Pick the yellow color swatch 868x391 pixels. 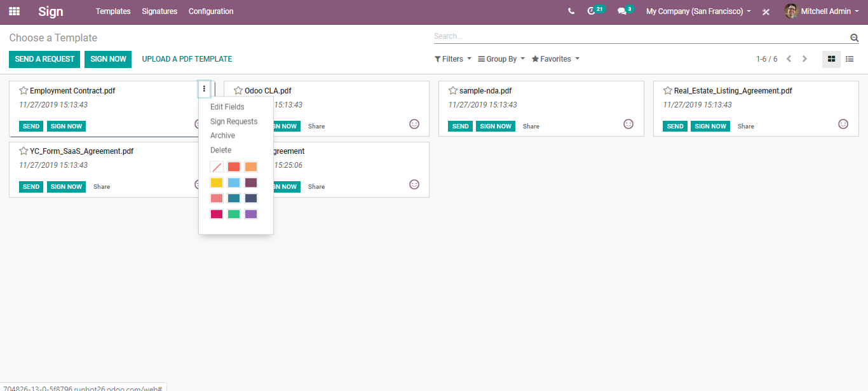pos(217,182)
